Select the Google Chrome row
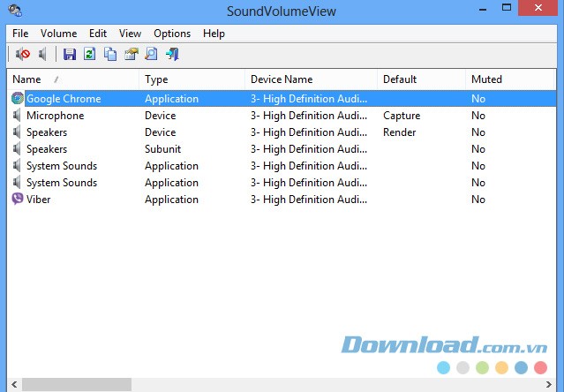 pyautogui.click(x=282, y=99)
